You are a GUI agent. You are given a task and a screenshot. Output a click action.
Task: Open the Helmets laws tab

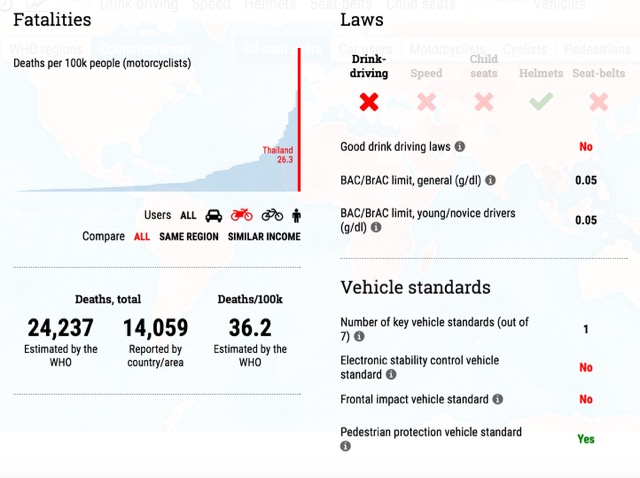click(541, 87)
